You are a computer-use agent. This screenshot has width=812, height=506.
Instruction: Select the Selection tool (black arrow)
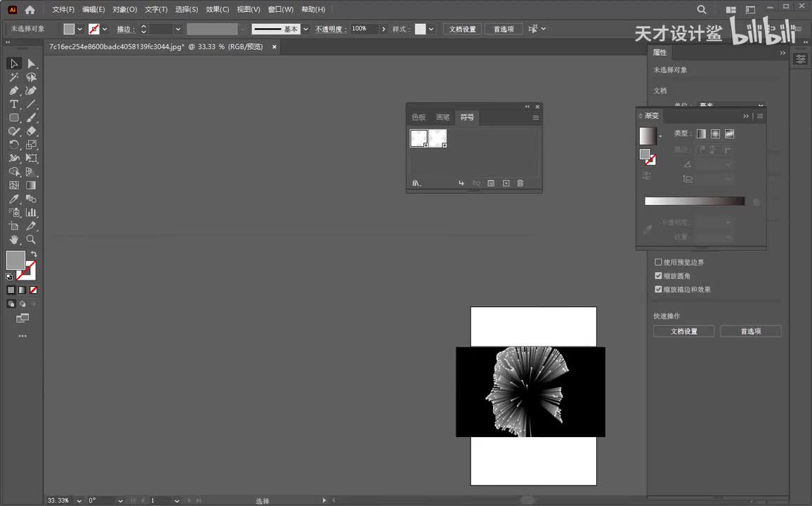pyautogui.click(x=14, y=63)
